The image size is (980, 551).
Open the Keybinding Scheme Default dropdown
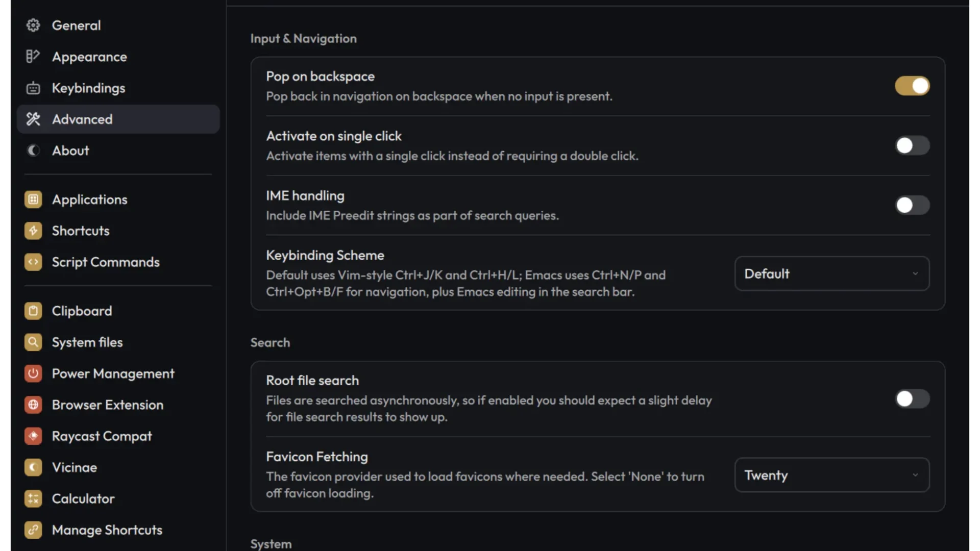(x=832, y=273)
